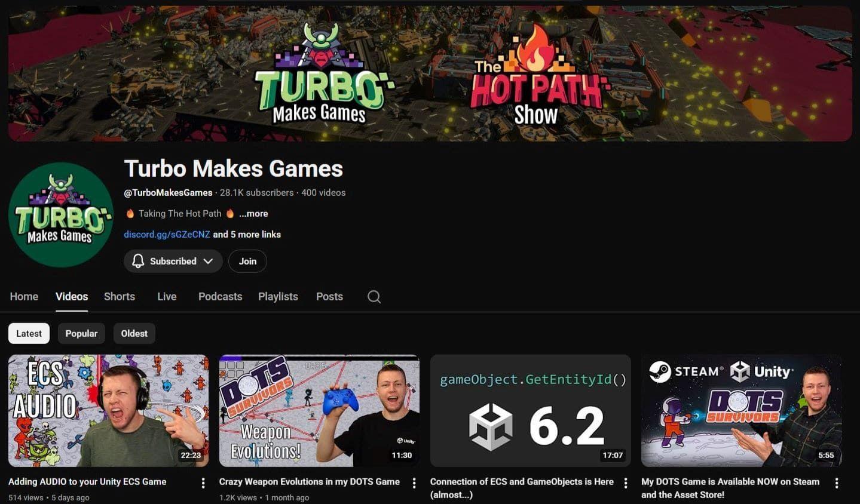
Task: Open the discord.gg/sGZeCNZ link
Action: click(167, 235)
